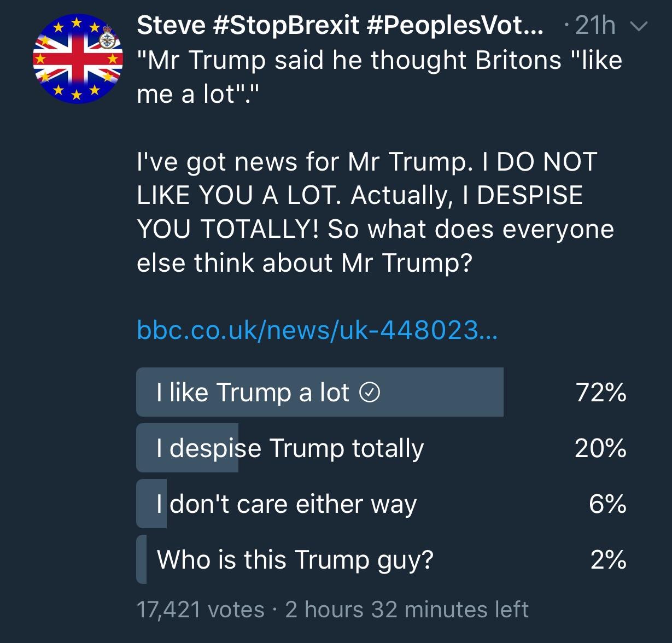
Task: Open Steve's Union Jack profile picture
Action: (77, 59)
